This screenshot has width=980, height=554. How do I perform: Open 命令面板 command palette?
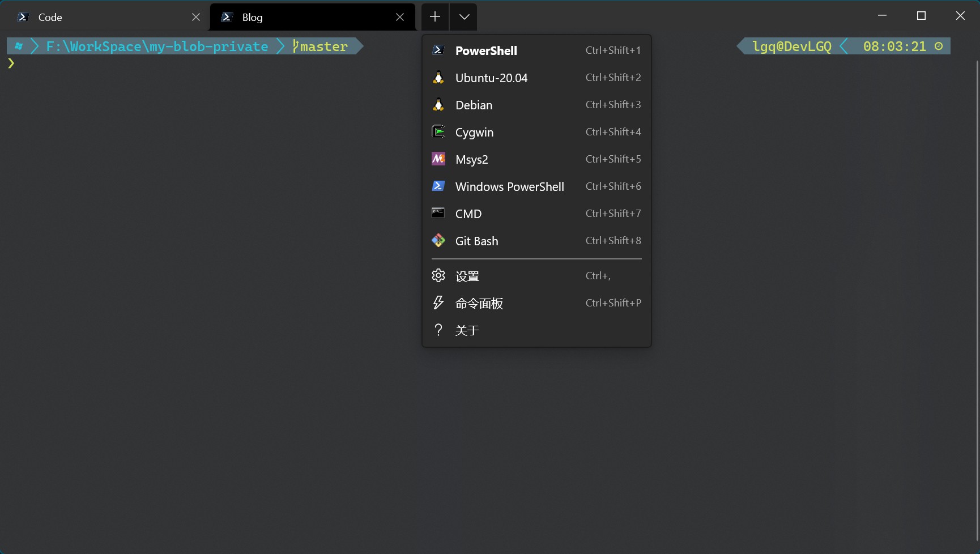pos(536,303)
